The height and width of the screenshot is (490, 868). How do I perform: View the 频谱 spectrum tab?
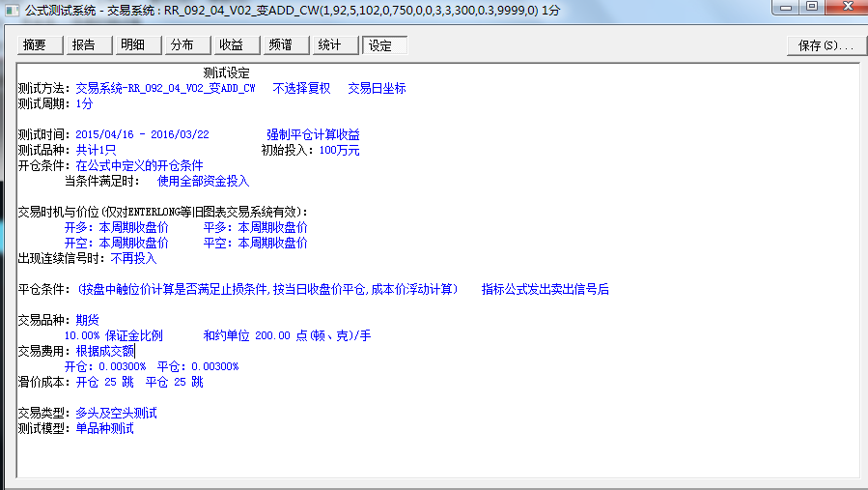(x=280, y=45)
